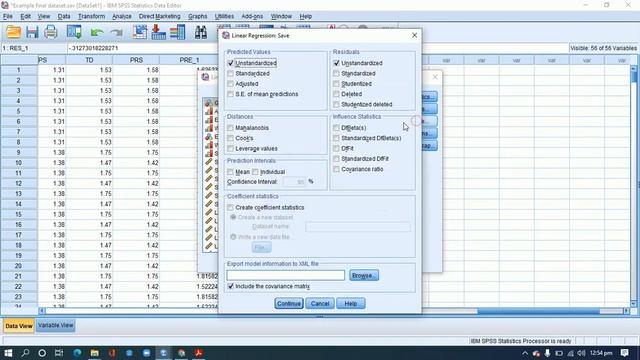640x360 pixels.
Task: Select row 10 header
Action: click(19, 163)
